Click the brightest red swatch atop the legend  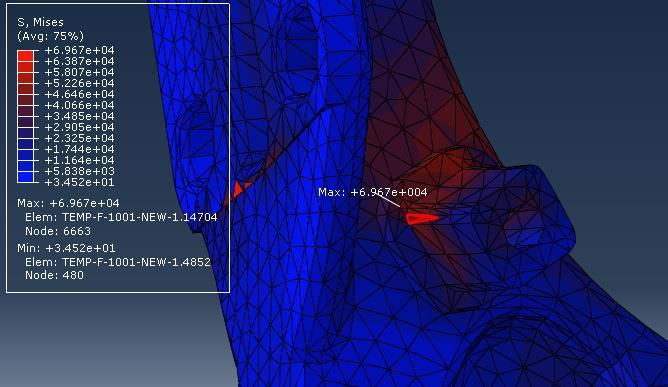pos(25,56)
